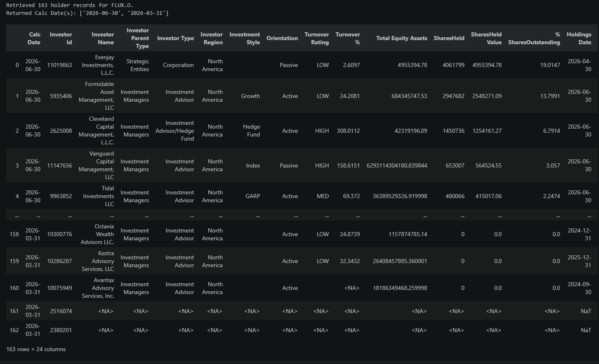
Task: Select the Corporation investor type cell
Action: (x=178, y=65)
